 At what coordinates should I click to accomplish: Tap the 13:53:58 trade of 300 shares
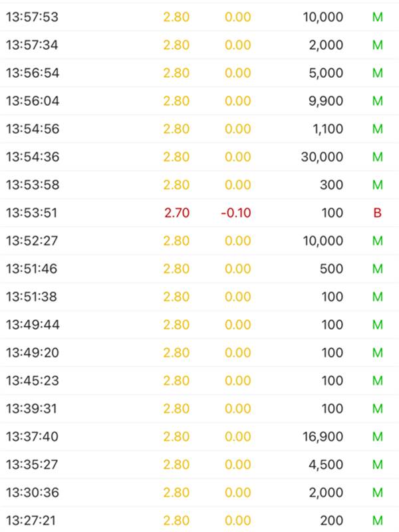coord(199,185)
